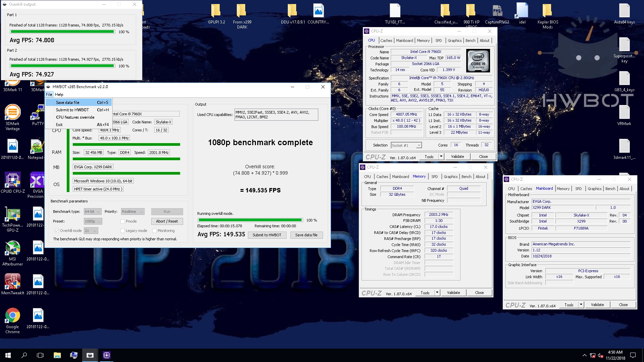Toggle the Pmode checkbox
Screen dimensions: 644x362
pyautogui.click(x=122, y=221)
